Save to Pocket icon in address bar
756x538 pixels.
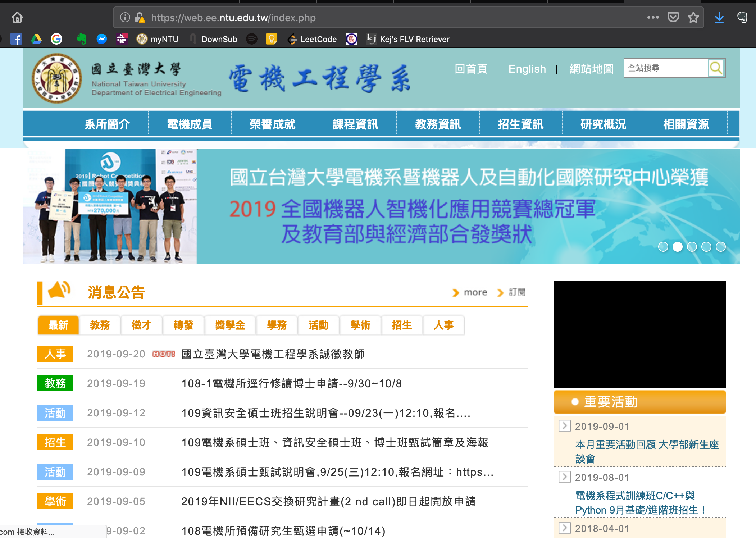click(x=673, y=17)
